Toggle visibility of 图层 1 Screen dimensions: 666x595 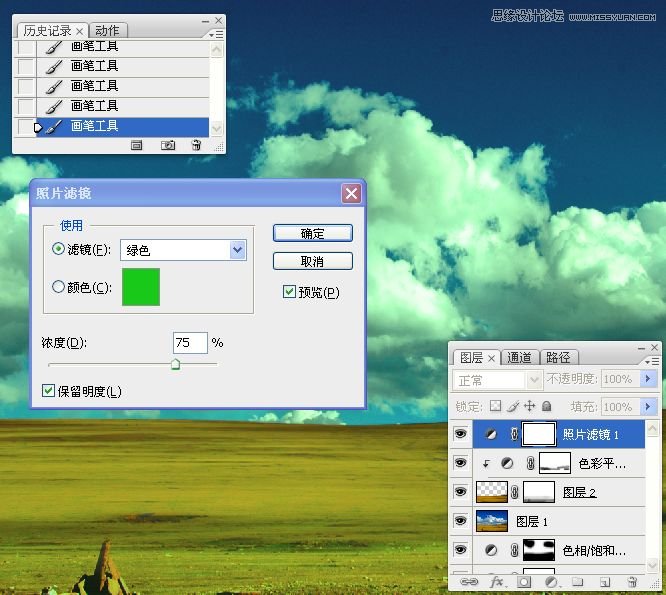460,521
